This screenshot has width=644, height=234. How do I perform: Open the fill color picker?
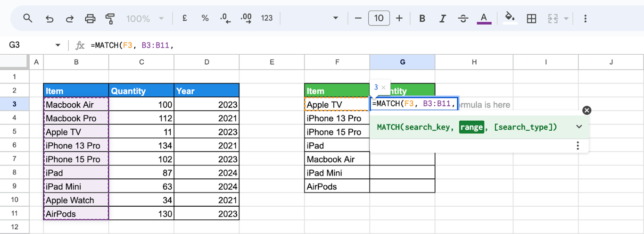(510, 18)
